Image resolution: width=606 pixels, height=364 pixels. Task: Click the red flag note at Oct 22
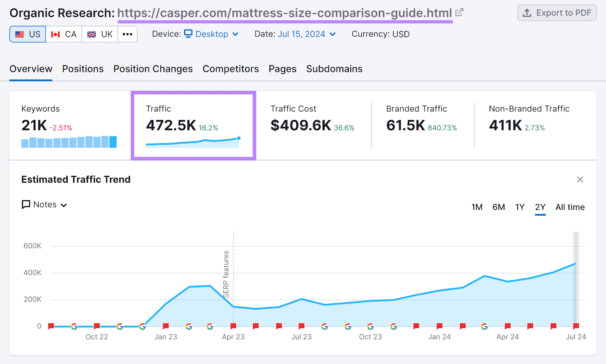97,326
